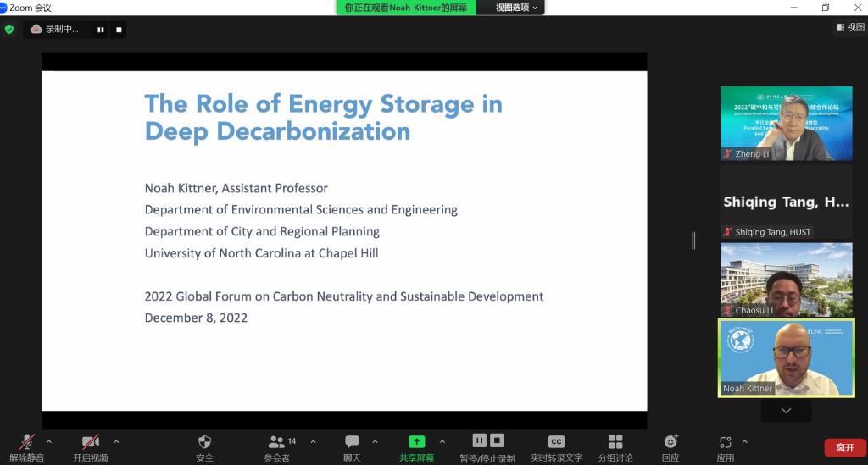Click the green encryption shield icon

pyautogui.click(x=9, y=29)
